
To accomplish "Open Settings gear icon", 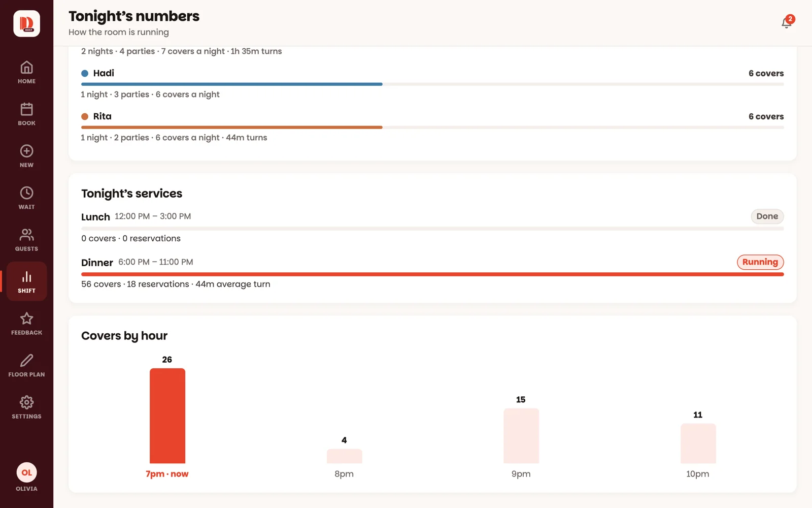I will (26, 402).
